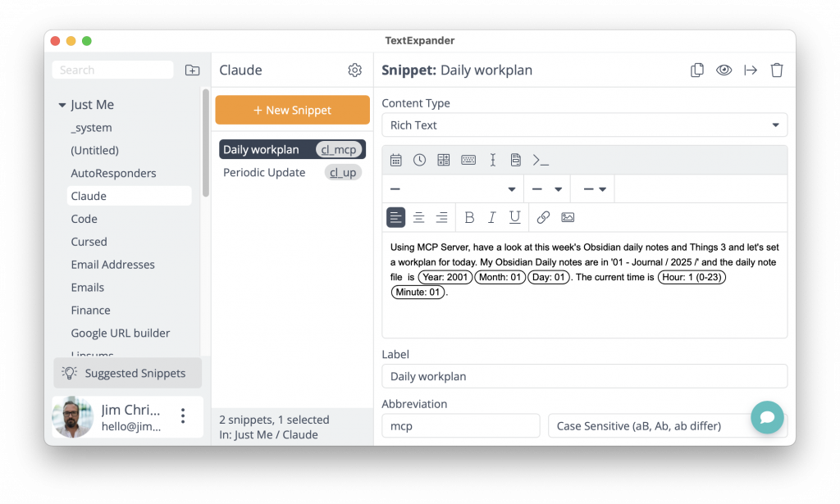The image size is (840, 504).
Task: Insert date macro with calendar icon
Action: pyautogui.click(x=396, y=160)
